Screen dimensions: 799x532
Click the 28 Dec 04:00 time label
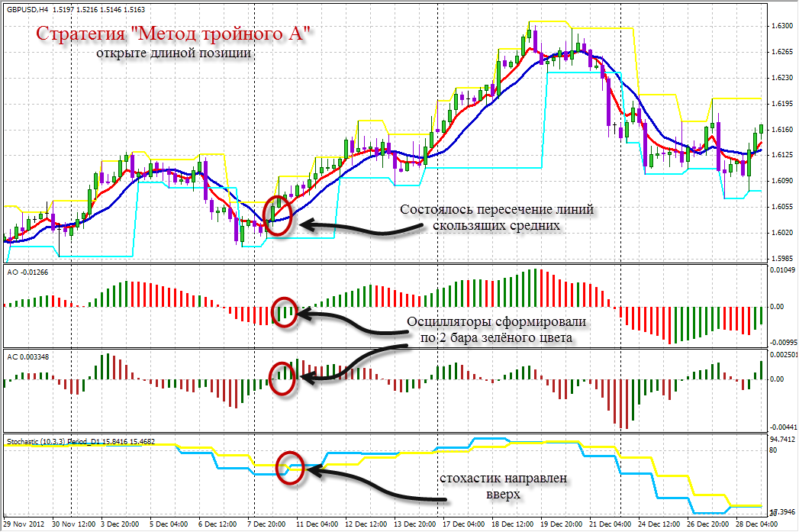[x=757, y=524]
